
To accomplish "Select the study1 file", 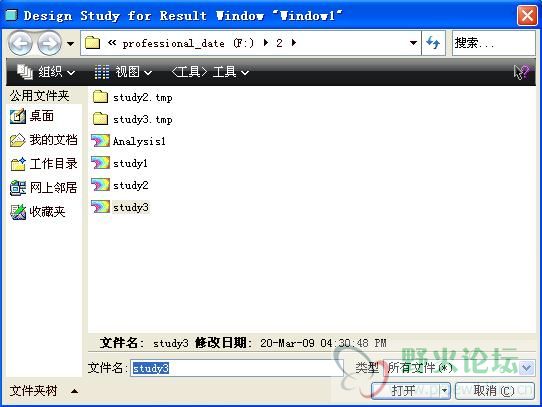I will 119,163.
